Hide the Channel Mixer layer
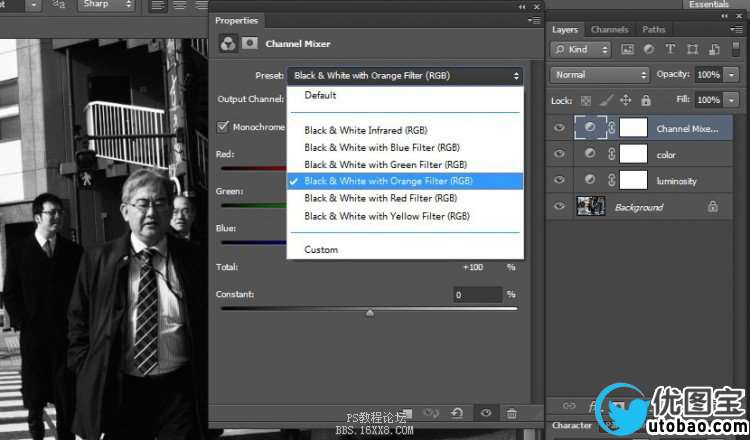This screenshot has height=440, width=750. 559,128
